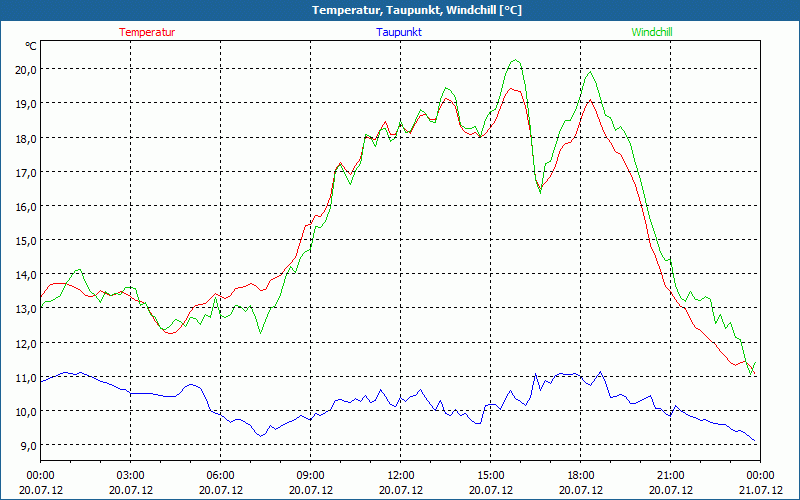This screenshot has width=800, height=500.
Task: Click the 18,0 y-axis value
Action: pyautogui.click(x=26, y=138)
